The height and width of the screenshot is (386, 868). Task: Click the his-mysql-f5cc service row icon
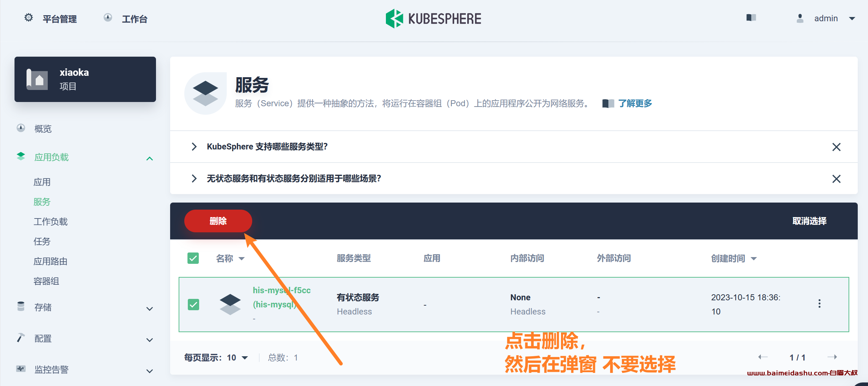[230, 305]
